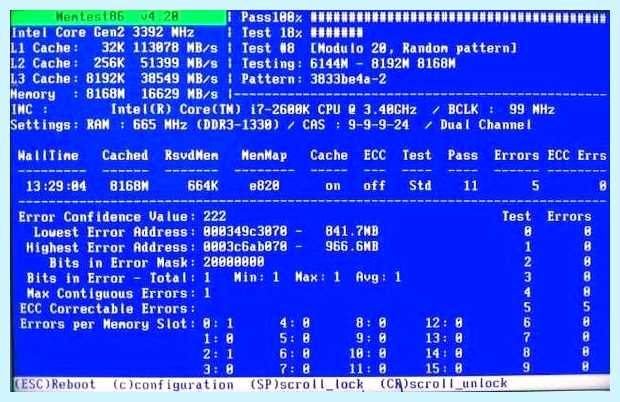The height and width of the screenshot is (402, 620).
Task: Select the (SP)scroll_lock option
Action: (306, 384)
